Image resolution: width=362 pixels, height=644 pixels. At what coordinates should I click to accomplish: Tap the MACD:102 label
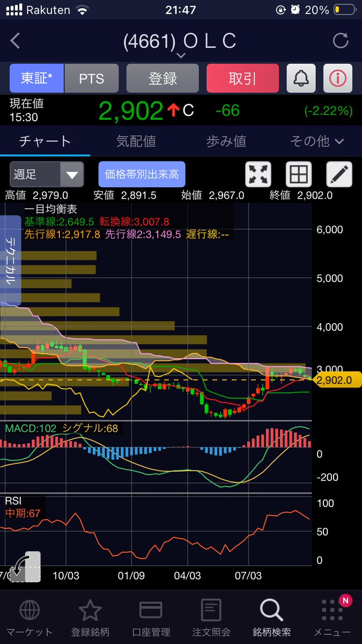click(31, 428)
